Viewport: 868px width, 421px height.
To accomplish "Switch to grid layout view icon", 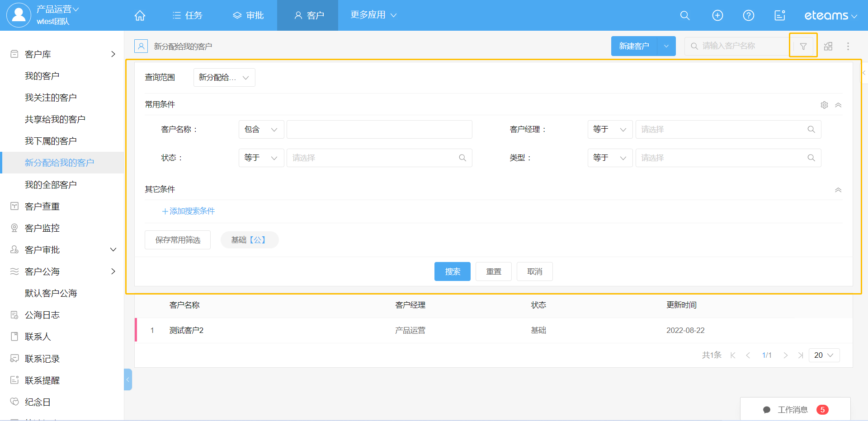I will point(828,46).
